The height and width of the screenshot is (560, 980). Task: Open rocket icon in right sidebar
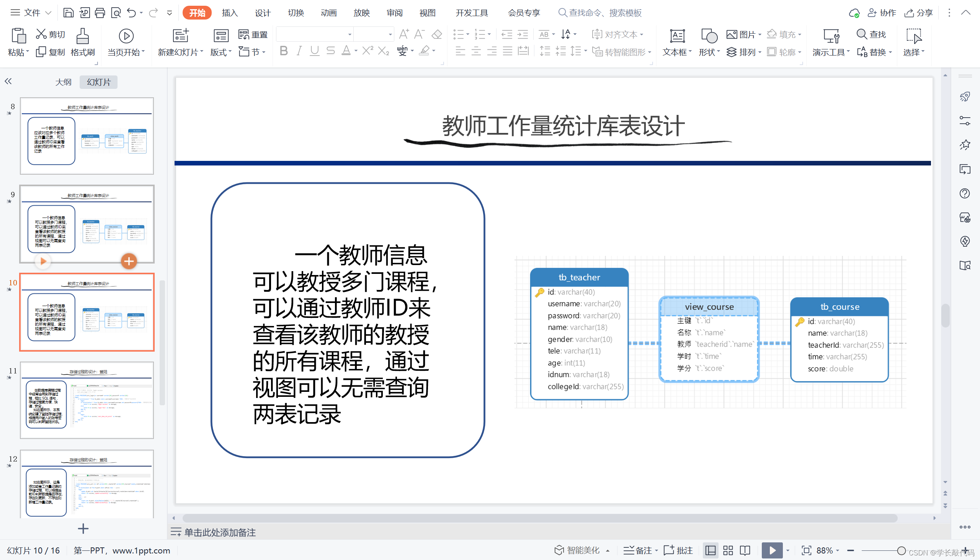965,97
